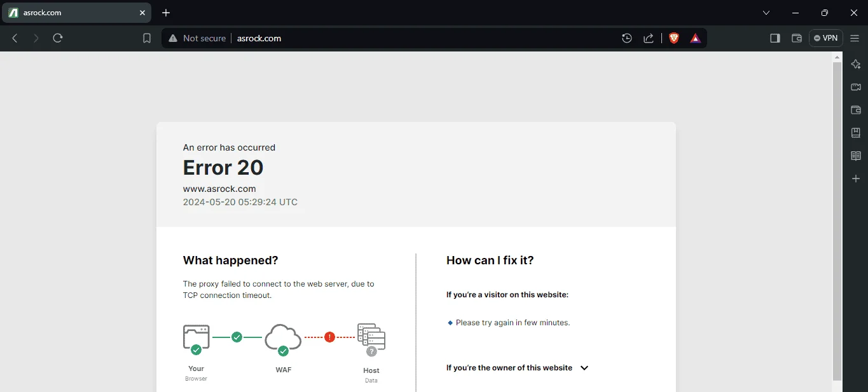The height and width of the screenshot is (392, 868).
Task: Click "Please try again in few minutes."
Action: [513, 323]
